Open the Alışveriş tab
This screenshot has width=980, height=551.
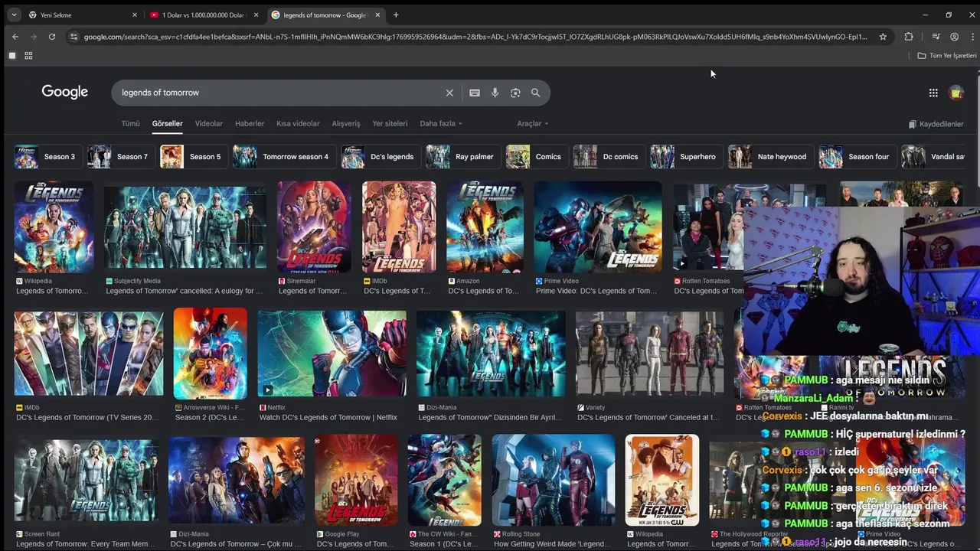pyautogui.click(x=346, y=123)
